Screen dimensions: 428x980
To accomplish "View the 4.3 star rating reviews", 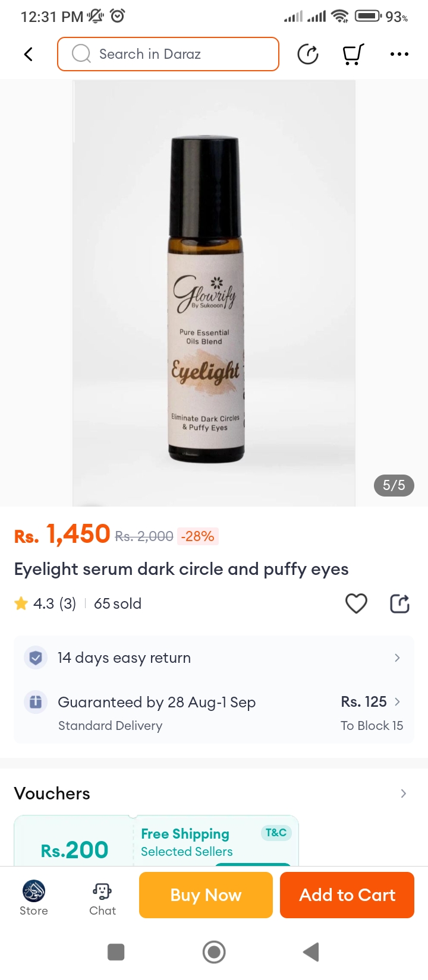I will 45,603.
